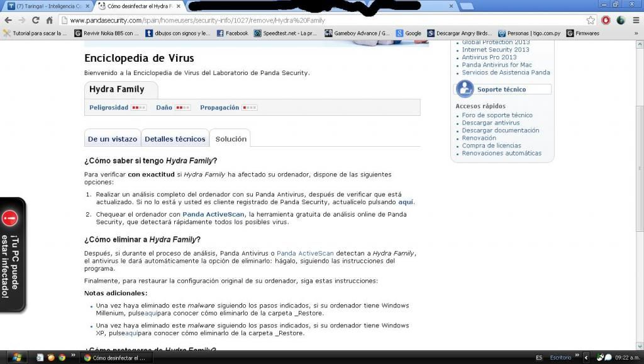Click the 'aquí' update link in step 1
Image resolution: width=644 pixels, height=364 pixels.
pyautogui.click(x=406, y=202)
